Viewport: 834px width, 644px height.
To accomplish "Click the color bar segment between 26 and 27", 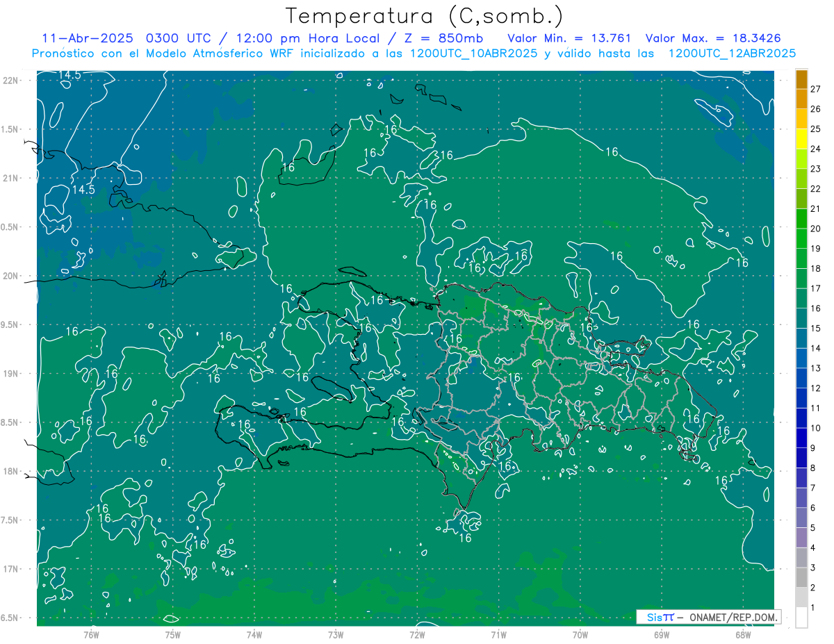I will 801,99.
